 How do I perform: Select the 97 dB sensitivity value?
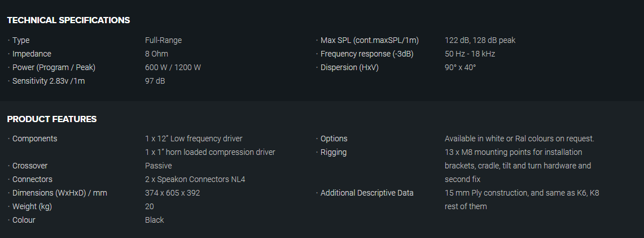(x=155, y=81)
